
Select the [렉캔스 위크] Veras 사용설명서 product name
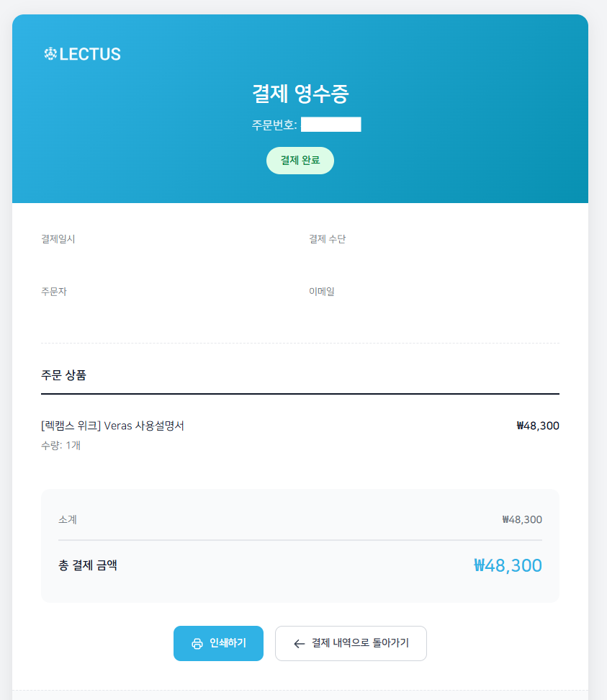(113, 426)
